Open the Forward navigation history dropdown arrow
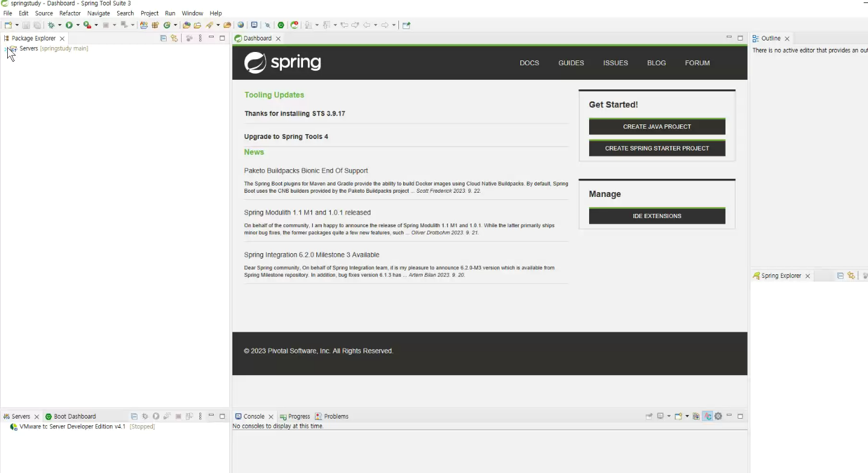This screenshot has width=868, height=473. tap(394, 25)
